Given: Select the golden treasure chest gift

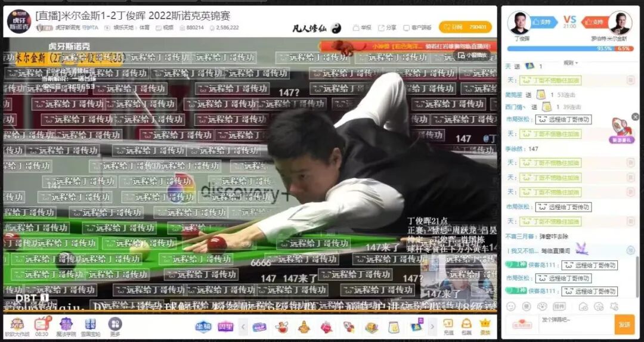Looking at the screenshot, I should [x=371, y=327].
